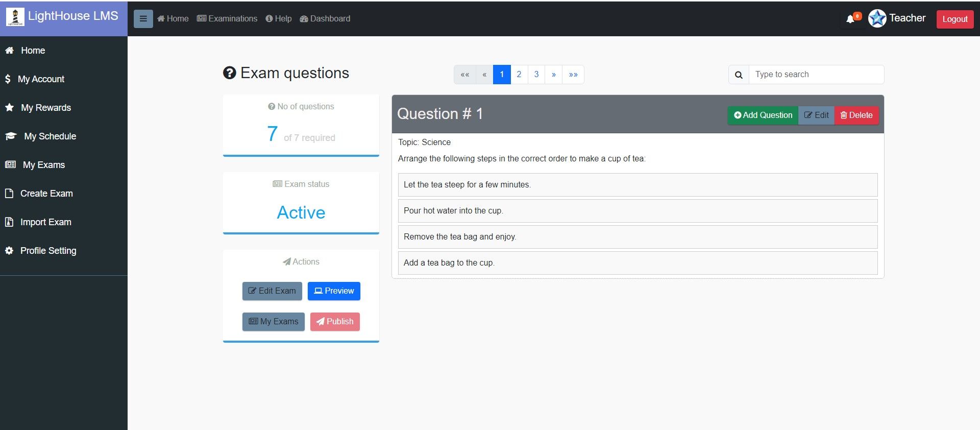Click the Type to search field
Screen dimensions: 980x430
pyautogui.click(x=816, y=75)
